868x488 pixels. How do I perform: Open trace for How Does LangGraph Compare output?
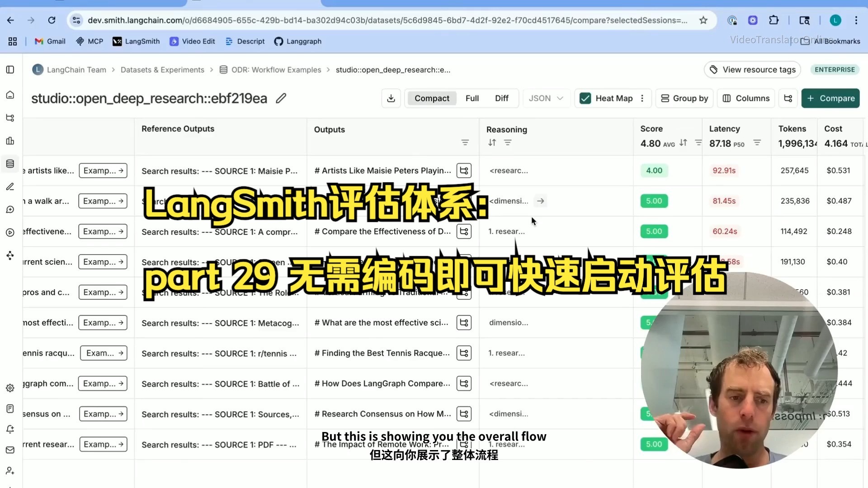(464, 383)
